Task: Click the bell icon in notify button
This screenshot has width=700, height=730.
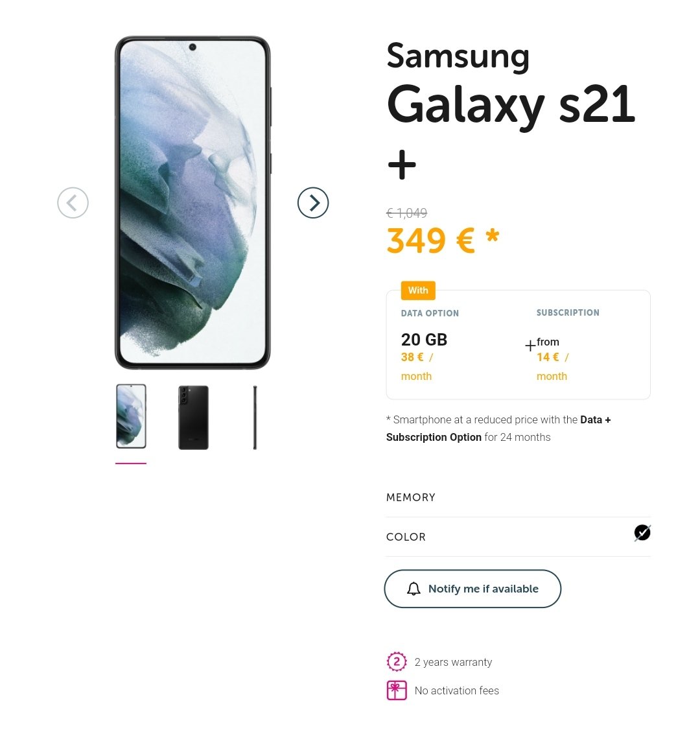Action: [x=414, y=589]
